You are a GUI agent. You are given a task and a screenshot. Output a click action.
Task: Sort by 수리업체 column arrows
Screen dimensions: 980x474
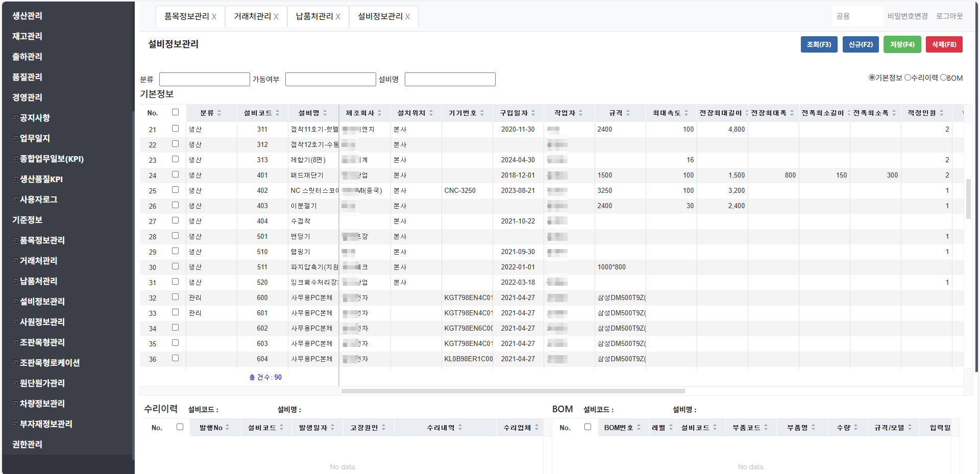[x=536, y=428]
